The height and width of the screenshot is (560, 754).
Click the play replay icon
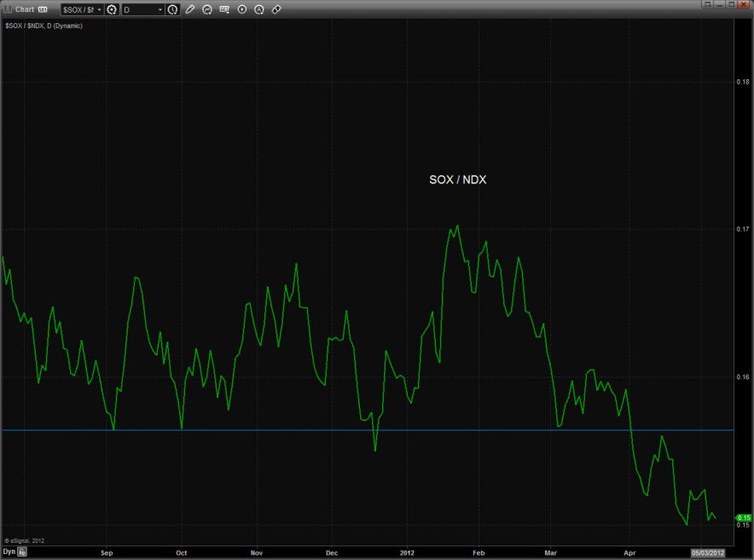coord(242,9)
